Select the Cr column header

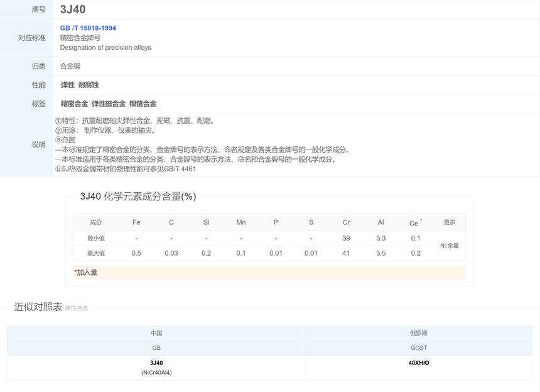pos(346,222)
